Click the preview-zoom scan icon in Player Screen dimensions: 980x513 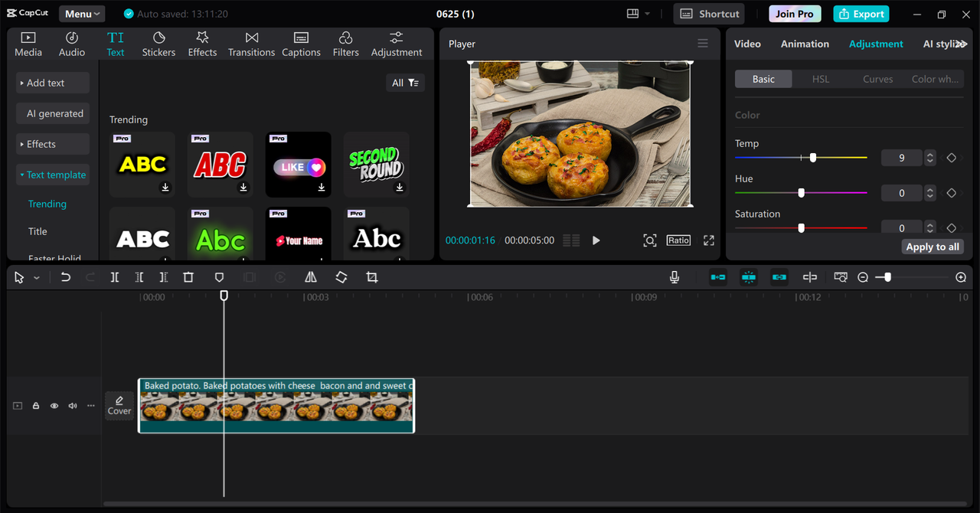650,240
